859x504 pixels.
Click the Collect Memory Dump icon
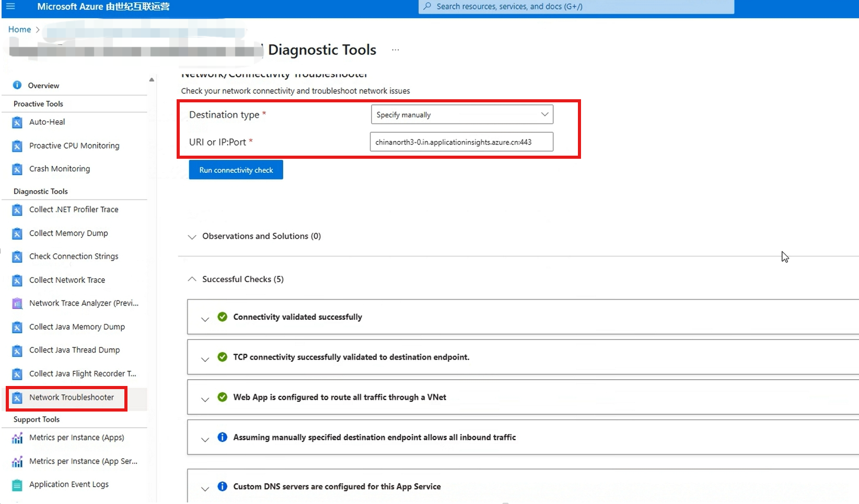(17, 233)
